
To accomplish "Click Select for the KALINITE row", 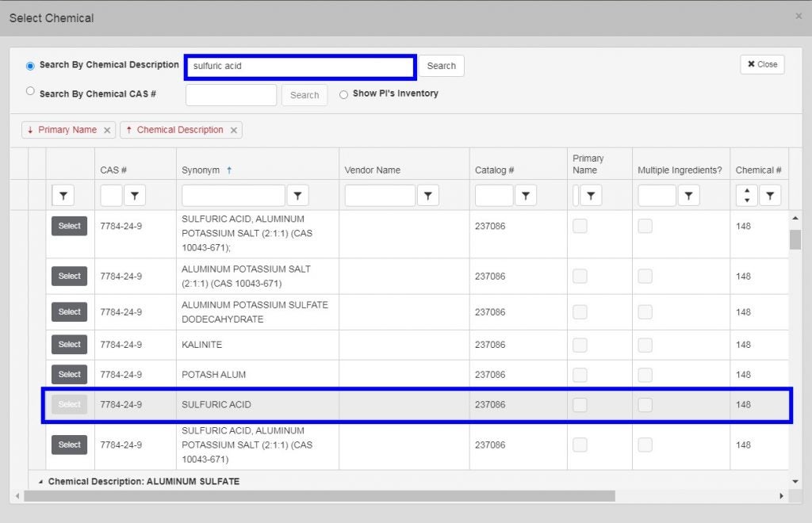I will (x=70, y=345).
